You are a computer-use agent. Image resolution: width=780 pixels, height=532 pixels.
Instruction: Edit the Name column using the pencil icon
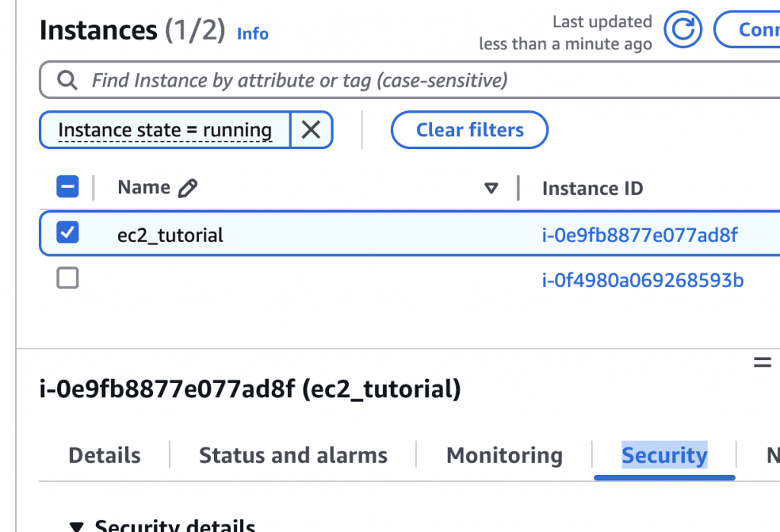click(x=189, y=186)
